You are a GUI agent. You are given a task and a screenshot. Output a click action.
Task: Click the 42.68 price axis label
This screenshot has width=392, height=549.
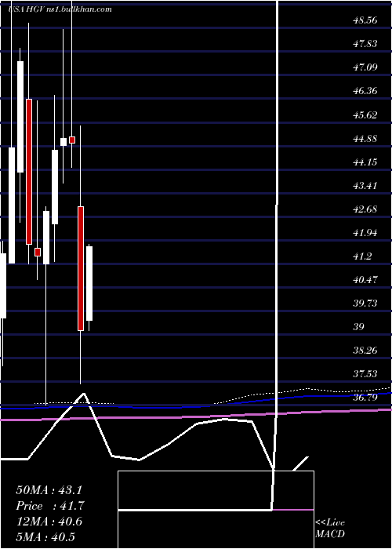click(365, 209)
